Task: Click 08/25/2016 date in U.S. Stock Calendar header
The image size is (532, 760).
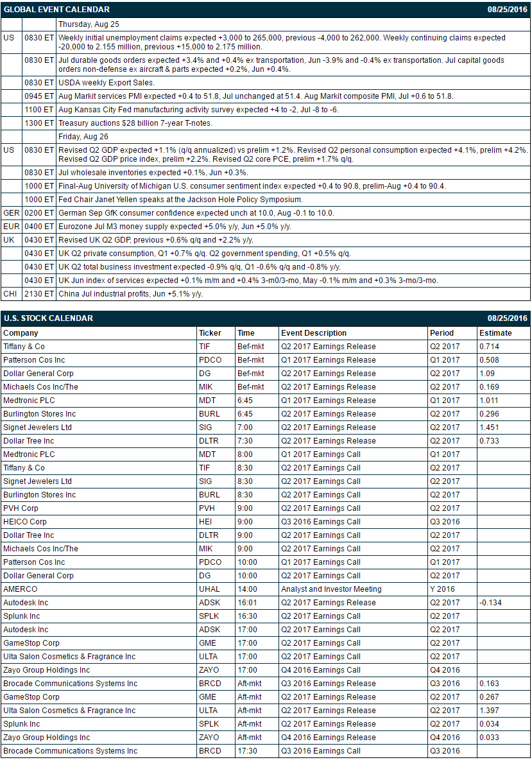Action: (x=507, y=318)
